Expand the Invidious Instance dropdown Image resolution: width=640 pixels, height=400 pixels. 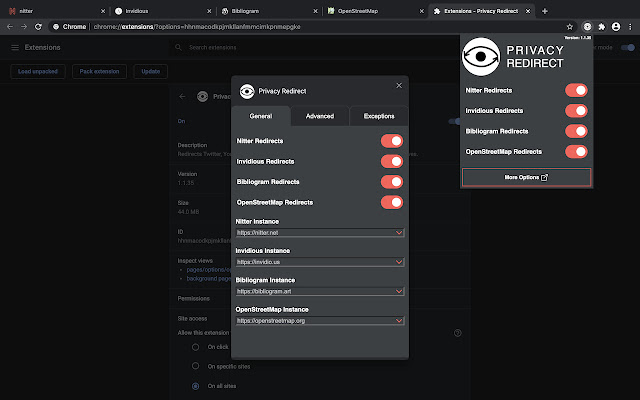click(x=320, y=262)
